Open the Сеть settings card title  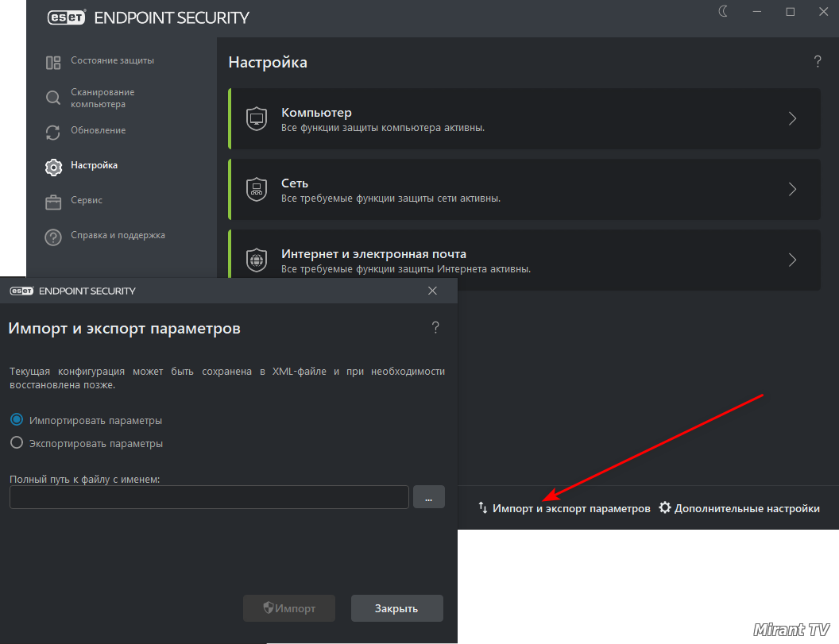(295, 183)
